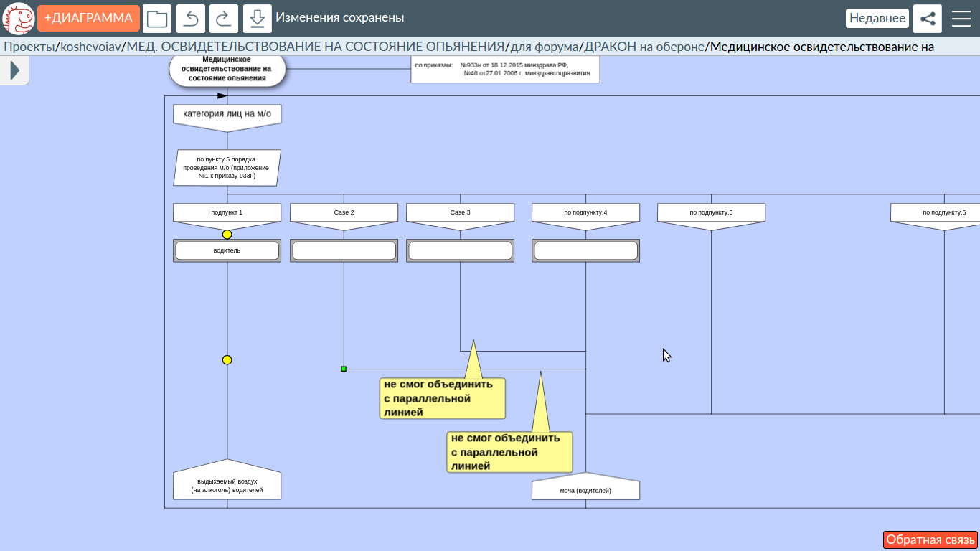Select the Case 2 branch header
980x551 pixels.
pyautogui.click(x=344, y=213)
